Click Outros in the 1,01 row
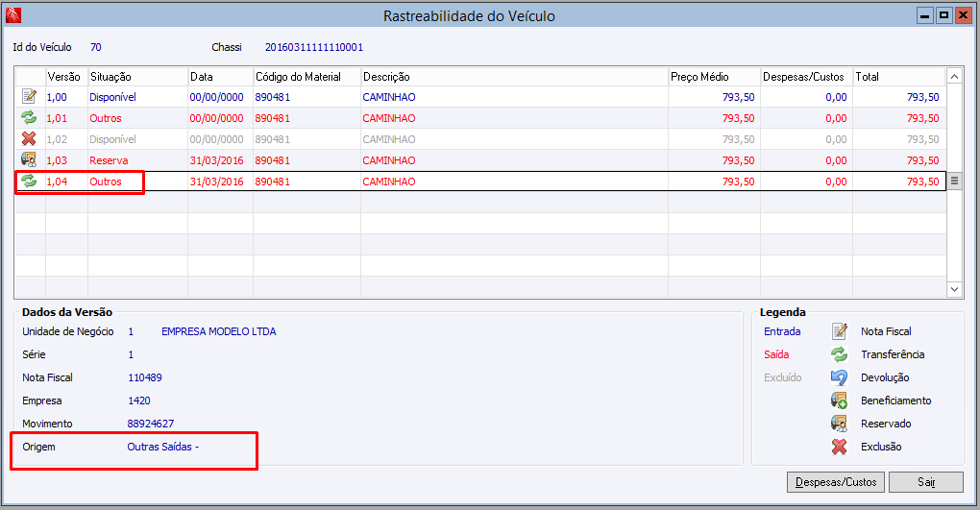980x510 pixels. 105,118
